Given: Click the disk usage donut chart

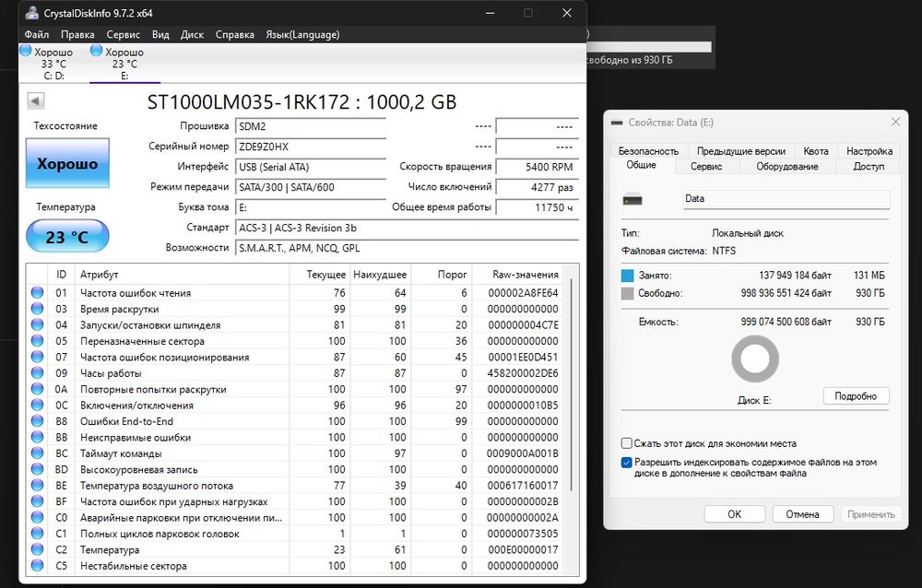Looking at the screenshot, I should coord(755,359).
